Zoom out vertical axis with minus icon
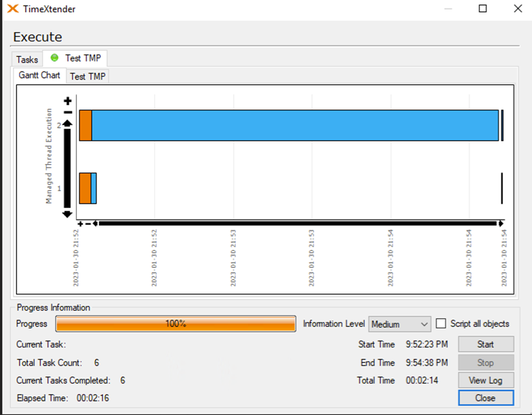Viewport: 532px width, 415px height. pyautogui.click(x=68, y=112)
